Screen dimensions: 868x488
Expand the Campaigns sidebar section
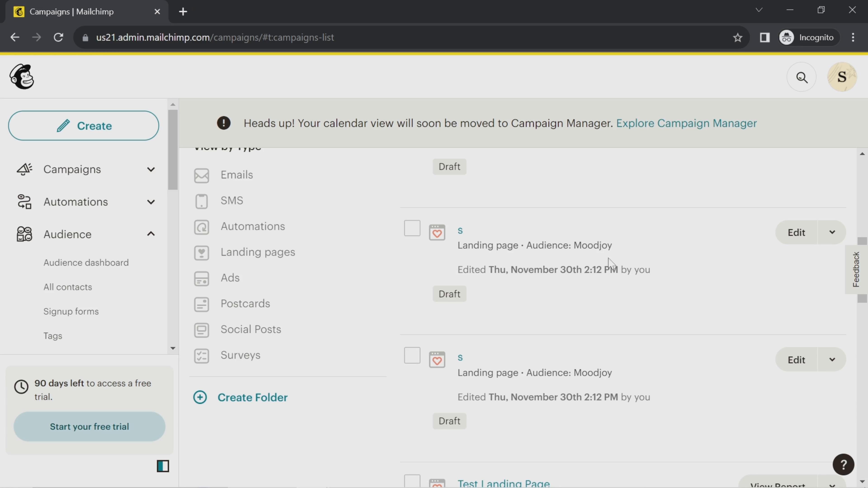tap(151, 169)
